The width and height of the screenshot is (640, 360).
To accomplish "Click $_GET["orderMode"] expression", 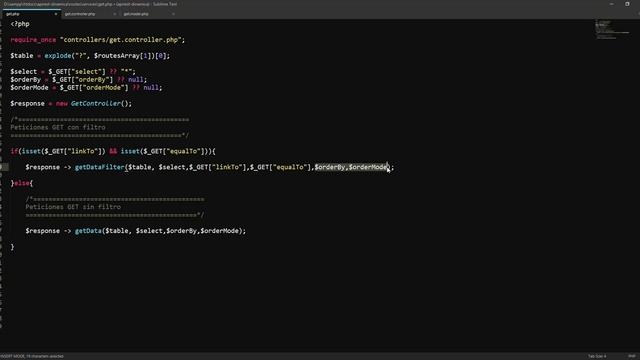I will tap(94, 88).
